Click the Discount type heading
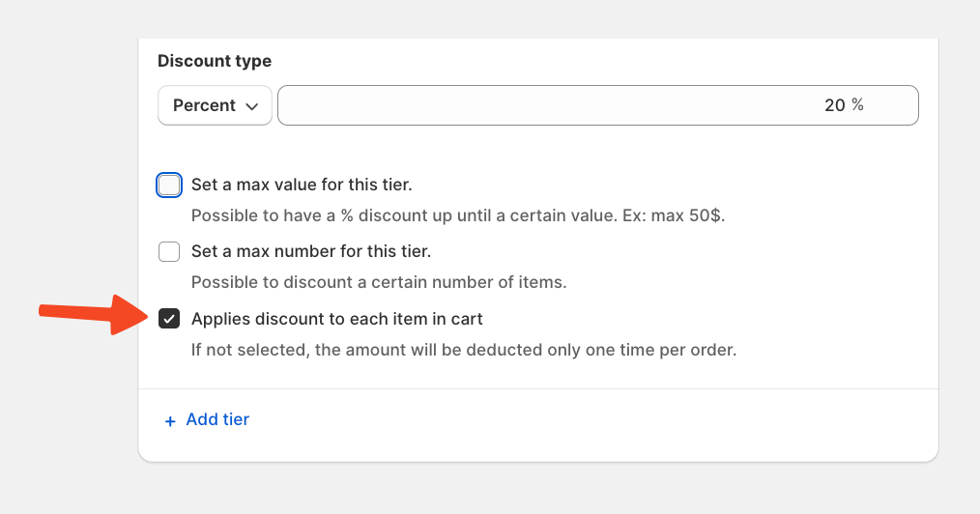This screenshot has height=514, width=980. tap(215, 61)
